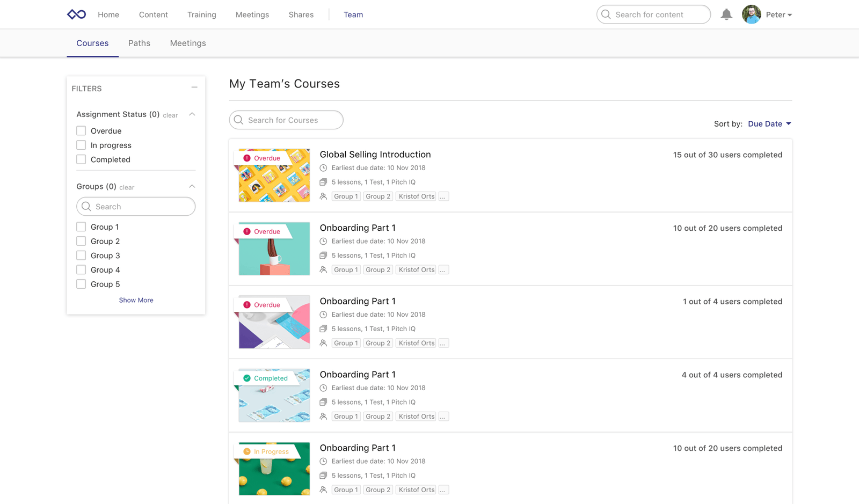Screen dimensions: 859x504
Task: Click the Overdue badge on Global Selling Introduction
Action: [x=262, y=158]
